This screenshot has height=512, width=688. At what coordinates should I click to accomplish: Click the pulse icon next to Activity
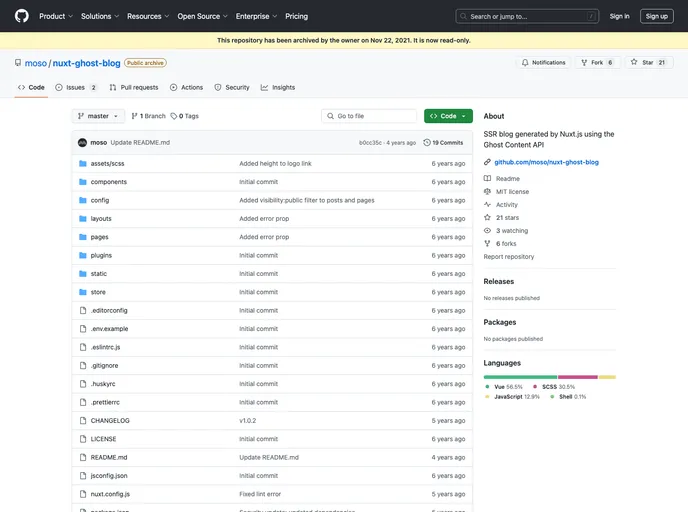[x=487, y=204]
